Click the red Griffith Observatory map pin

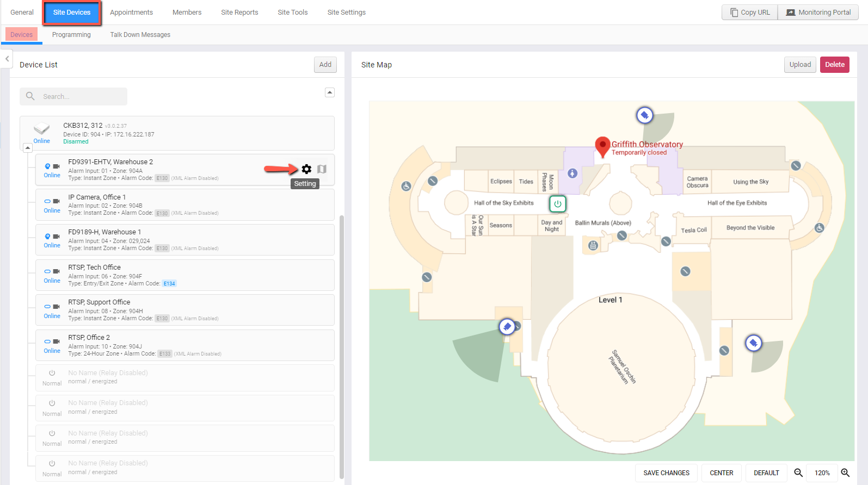(x=602, y=146)
